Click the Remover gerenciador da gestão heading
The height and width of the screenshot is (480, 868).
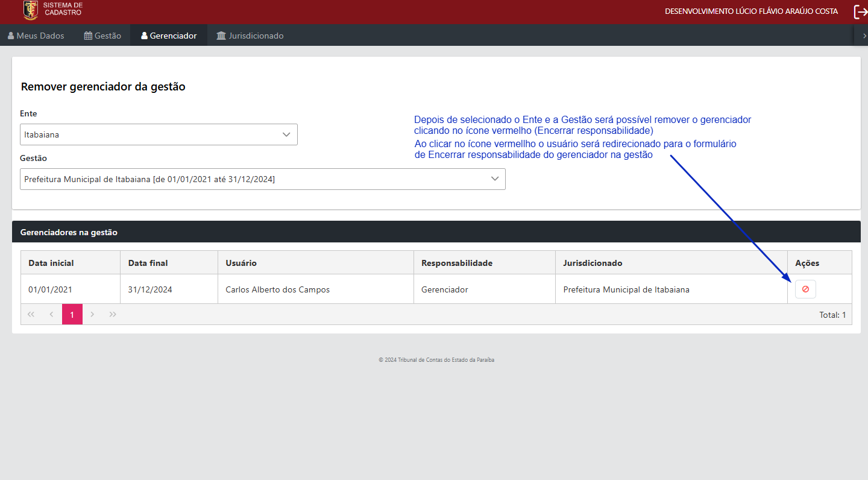click(103, 86)
